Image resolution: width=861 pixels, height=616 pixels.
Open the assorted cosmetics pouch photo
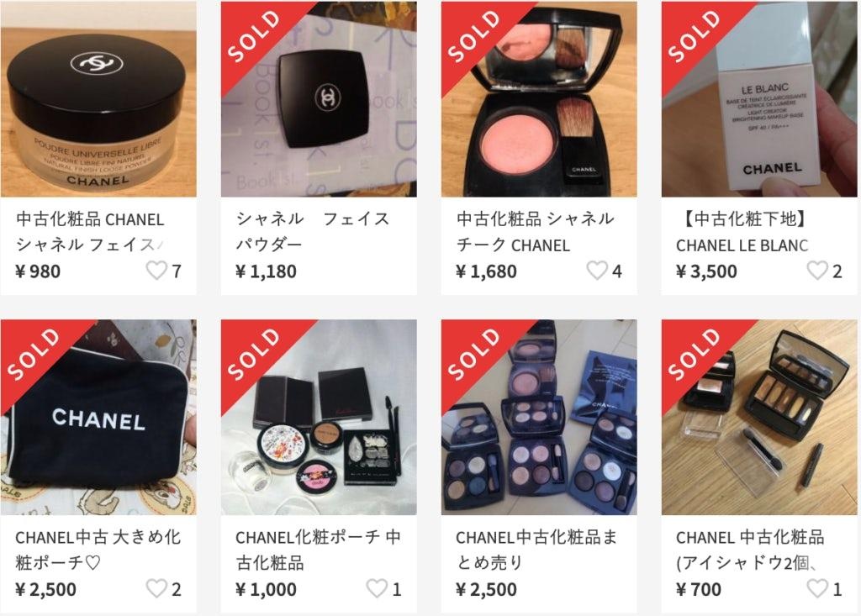coord(319,418)
